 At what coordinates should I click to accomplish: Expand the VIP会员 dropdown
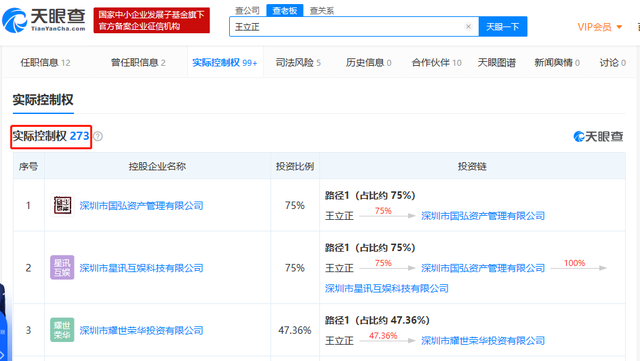pyautogui.click(x=600, y=27)
